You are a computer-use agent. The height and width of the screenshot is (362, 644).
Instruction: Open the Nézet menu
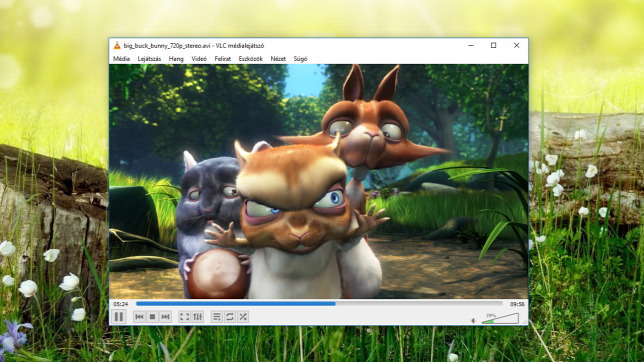pos(278,59)
